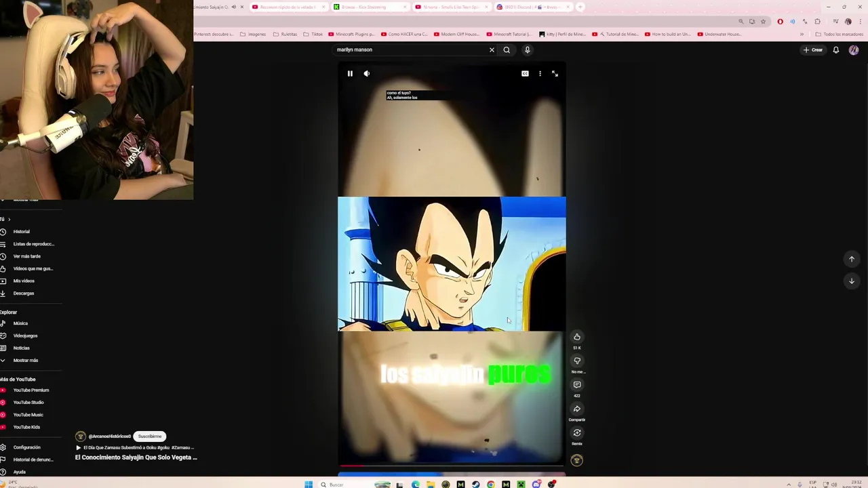Open the Underwater House bookmark
The image size is (868, 488).
720,34
